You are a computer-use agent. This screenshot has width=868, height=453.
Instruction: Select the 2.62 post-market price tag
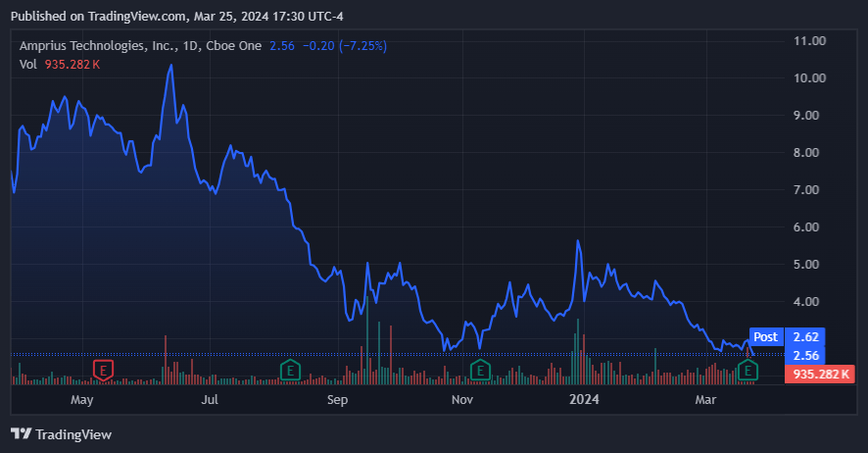pyautogui.click(x=805, y=336)
